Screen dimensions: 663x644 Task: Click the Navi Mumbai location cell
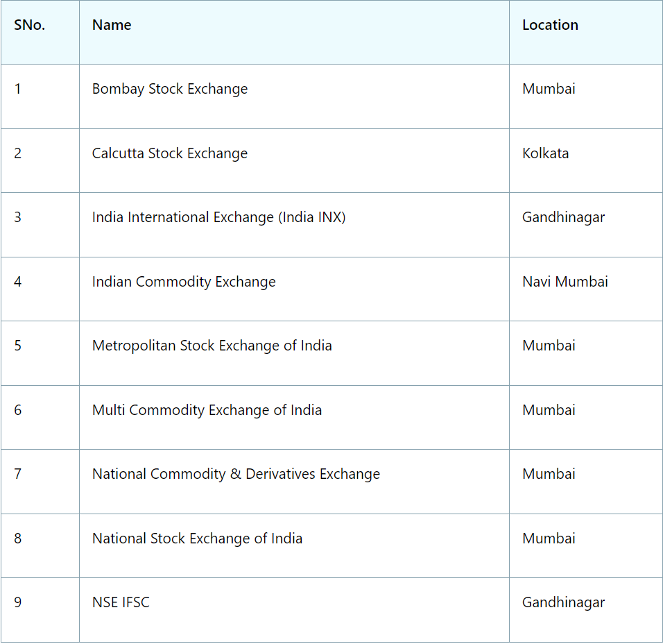point(565,282)
